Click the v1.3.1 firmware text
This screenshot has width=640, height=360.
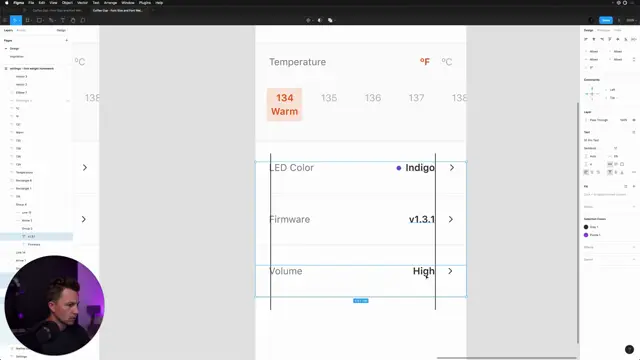[422, 220]
